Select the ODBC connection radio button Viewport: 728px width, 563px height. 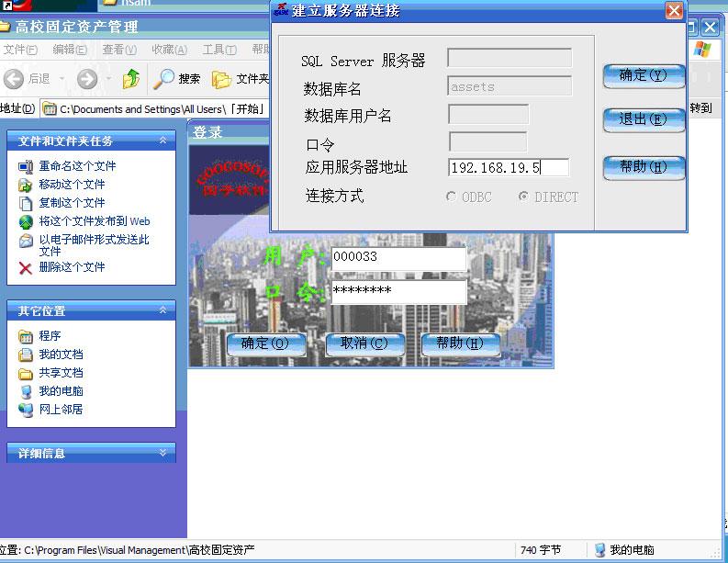point(451,197)
